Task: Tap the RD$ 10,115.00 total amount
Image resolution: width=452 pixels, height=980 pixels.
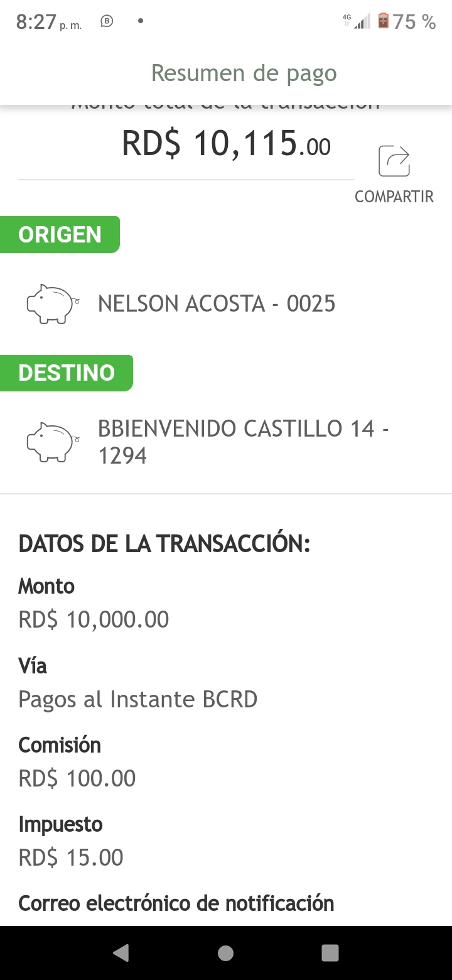Action: pos(226,144)
